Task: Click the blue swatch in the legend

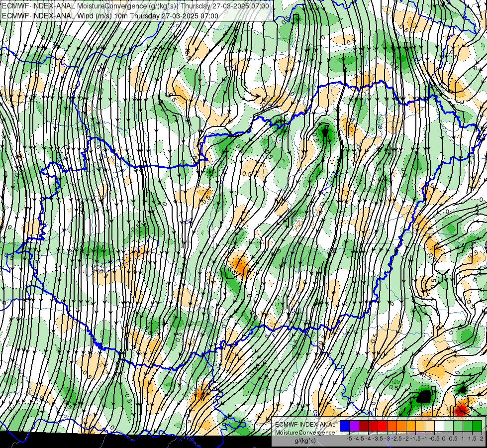Action: 345,426
